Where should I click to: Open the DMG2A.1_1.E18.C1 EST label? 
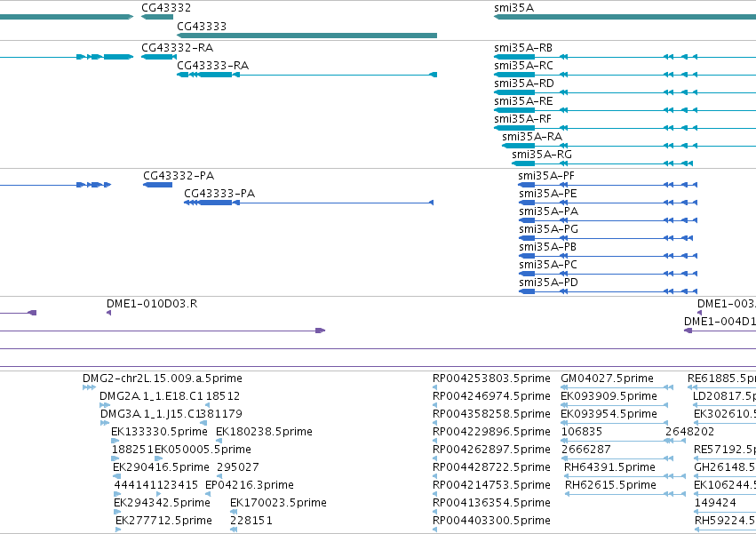tap(151, 396)
